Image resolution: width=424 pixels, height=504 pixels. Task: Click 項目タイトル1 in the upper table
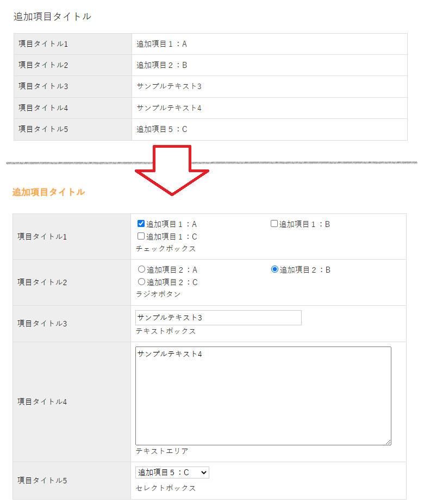(43, 44)
